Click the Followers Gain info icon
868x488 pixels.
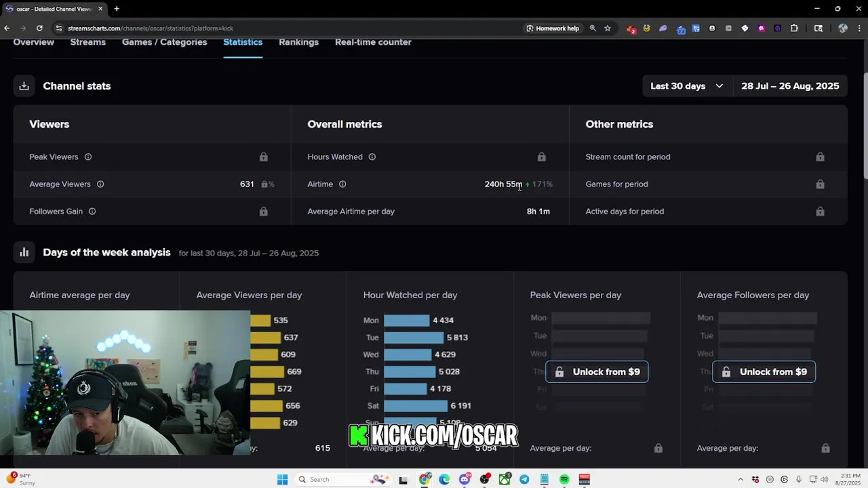coord(92,211)
